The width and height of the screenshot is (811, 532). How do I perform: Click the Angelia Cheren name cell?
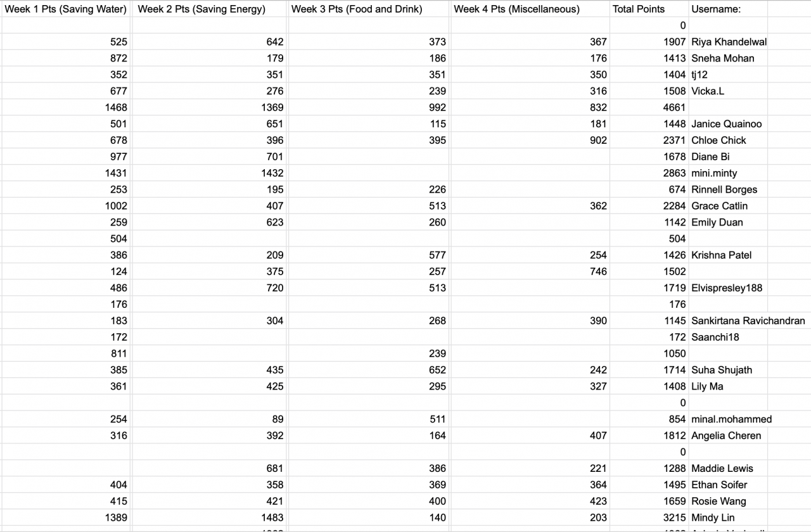pyautogui.click(x=726, y=436)
